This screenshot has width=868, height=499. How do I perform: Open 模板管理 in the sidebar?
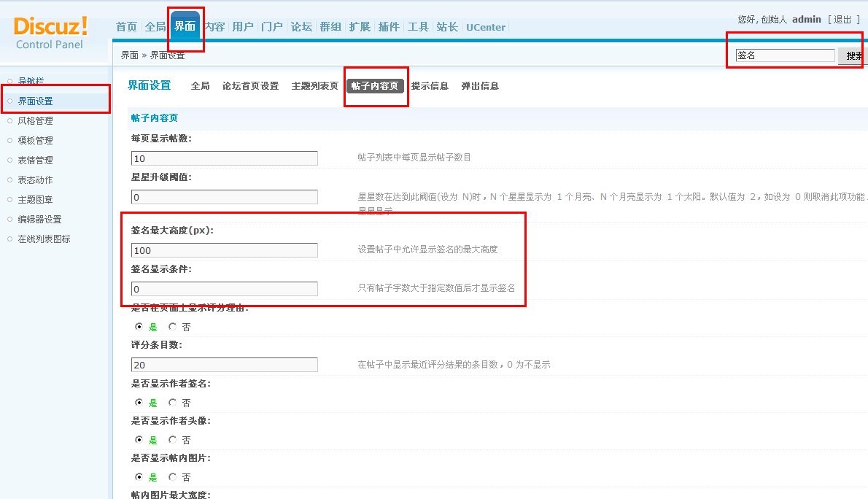(36, 141)
